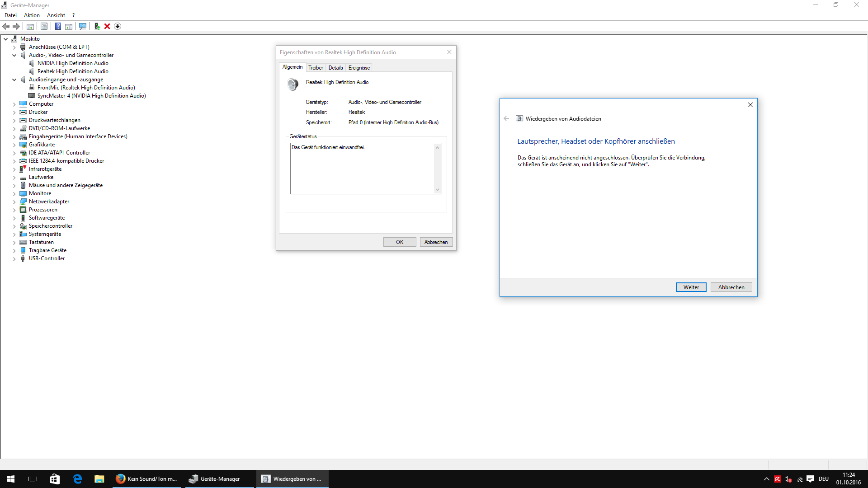The width and height of the screenshot is (868, 488).
Task: Open the ? help menu
Action: (74, 15)
